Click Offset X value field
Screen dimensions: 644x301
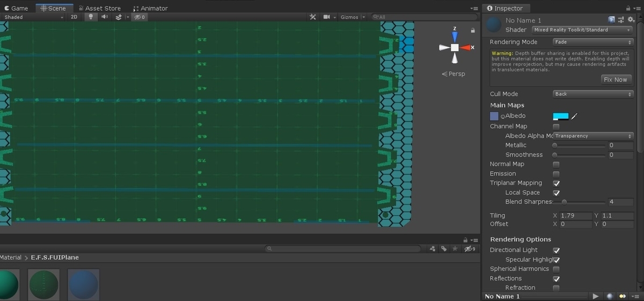click(575, 224)
